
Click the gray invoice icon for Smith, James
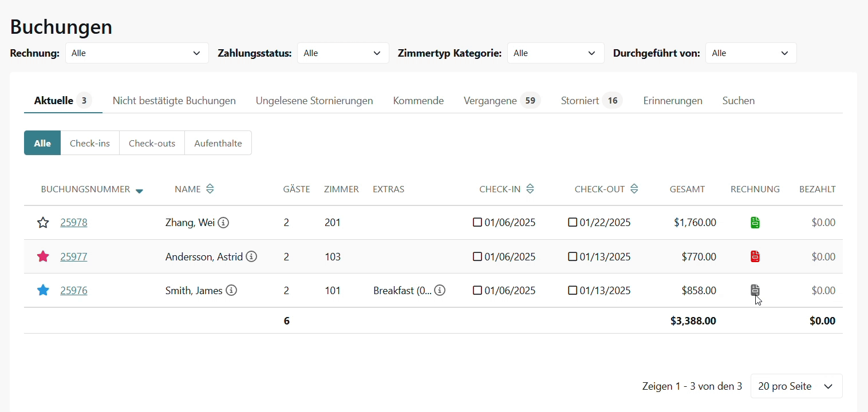pyautogui.click(x=755, y=290)
